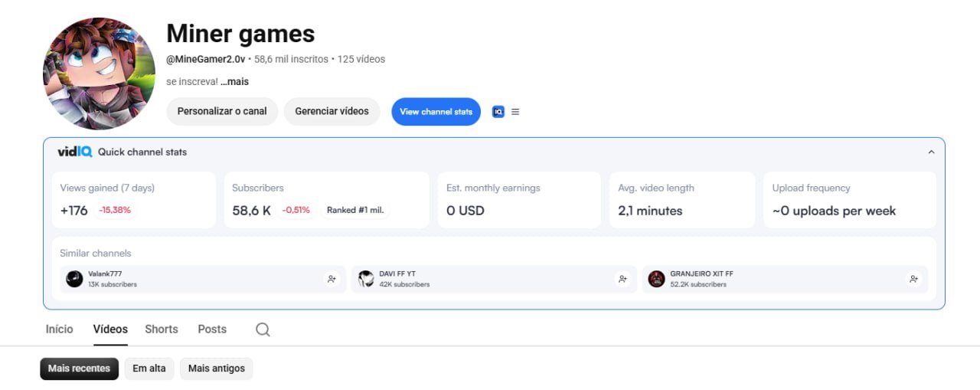
Task: Add GRANJEIRO XIT FF to tracked channels
Action: point(913,279)
